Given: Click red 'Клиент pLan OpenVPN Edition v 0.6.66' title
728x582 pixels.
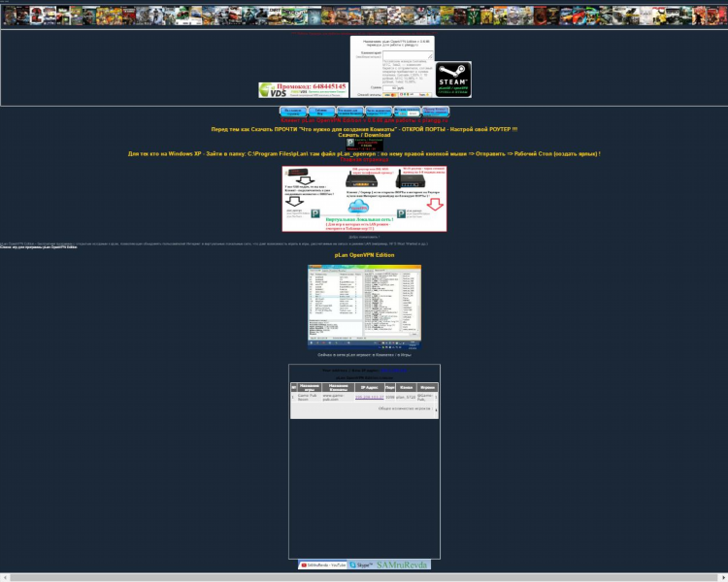Looking at the screenshot, I should pyautogui.click(x=364, y=120).
